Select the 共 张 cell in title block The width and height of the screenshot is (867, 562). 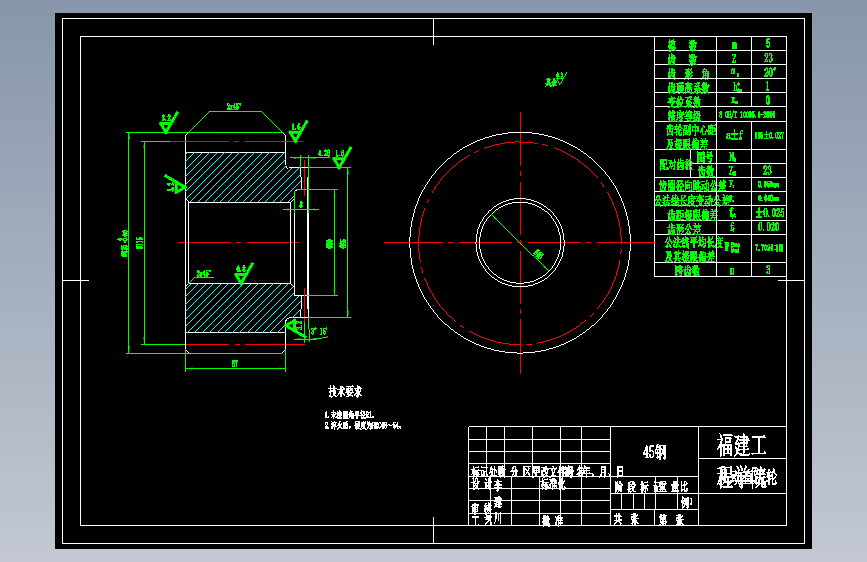625,519
